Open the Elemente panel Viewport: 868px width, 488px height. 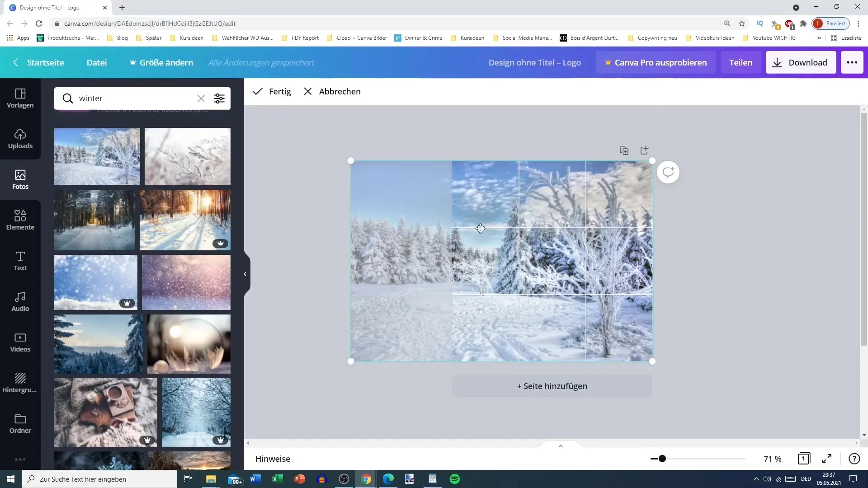click(20, 221)
